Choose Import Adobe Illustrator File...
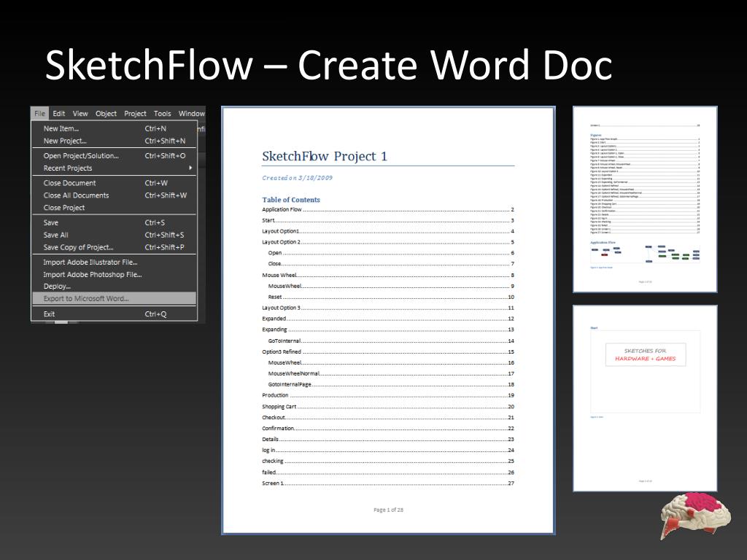This screenshot has width=747, height=560. [115, 262]
